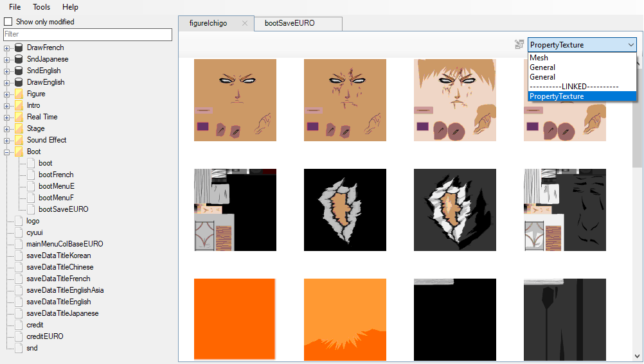Choose highlighted PropertyTexture entry in dropdown list
The height and width of the screenshot is (364, 644).
click(582, 96)
